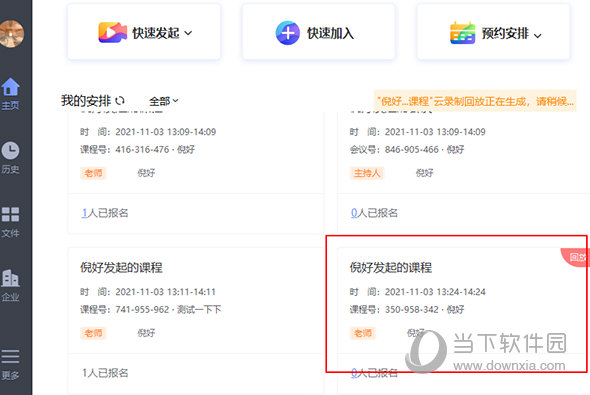The image size is (590, 395).
Task: Open 1人已报名 for course 741-955-962
Action: (x=105, y=373)
